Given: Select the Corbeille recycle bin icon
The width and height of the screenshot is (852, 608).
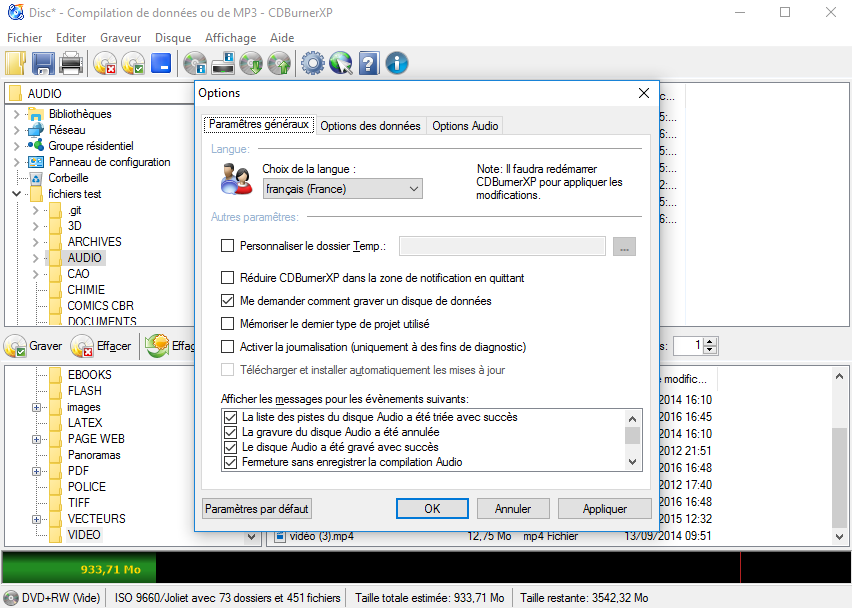Looking at the screenshot, I should [x=36, y=178].
